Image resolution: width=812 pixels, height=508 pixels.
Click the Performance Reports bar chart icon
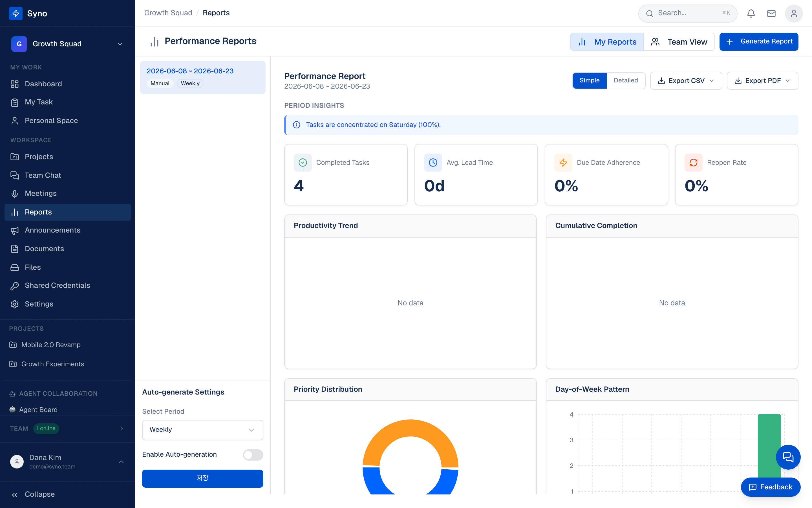[154, 42]
